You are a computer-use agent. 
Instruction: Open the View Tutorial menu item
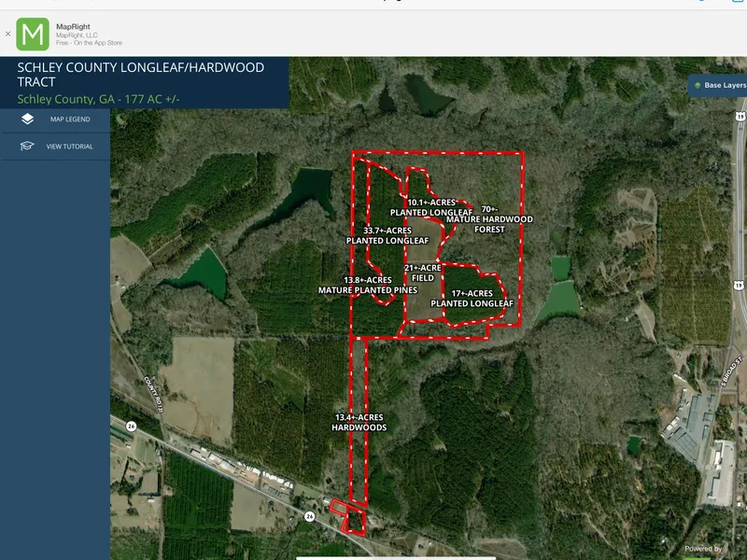pyautogui.click(x=55, y=147)
